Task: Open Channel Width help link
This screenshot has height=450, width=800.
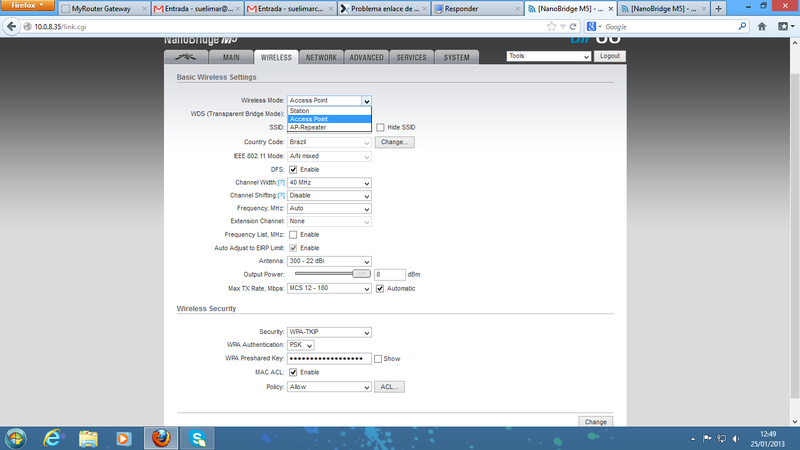Action: pyautogui.click(x=281, y=183)
